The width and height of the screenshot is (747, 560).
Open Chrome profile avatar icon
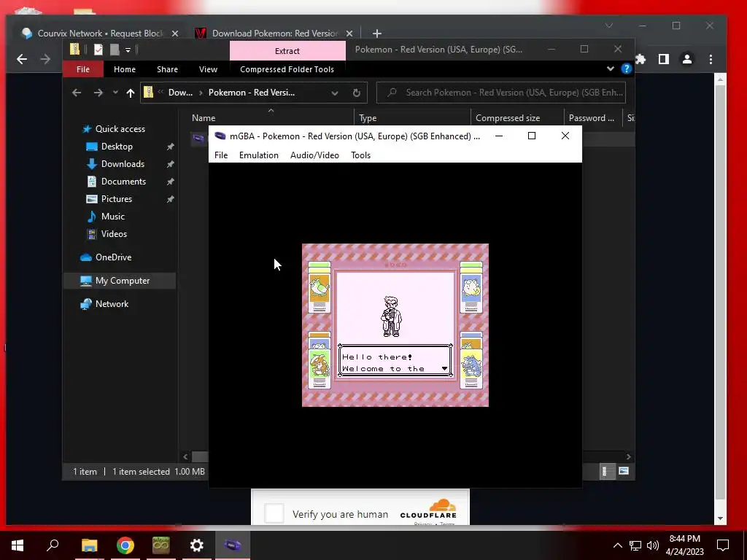[687, 59]
